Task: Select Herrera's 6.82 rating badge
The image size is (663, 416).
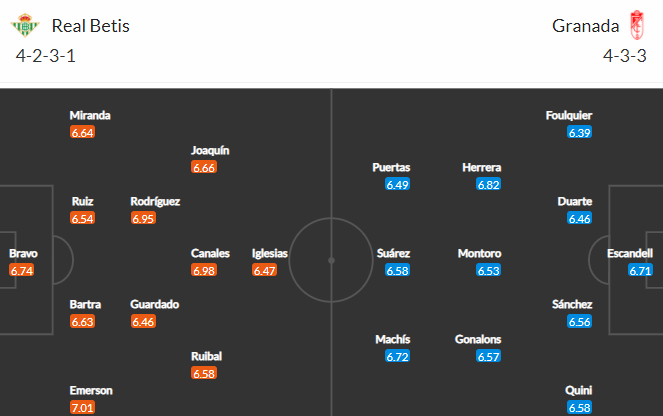Action: tap(488, 184)
